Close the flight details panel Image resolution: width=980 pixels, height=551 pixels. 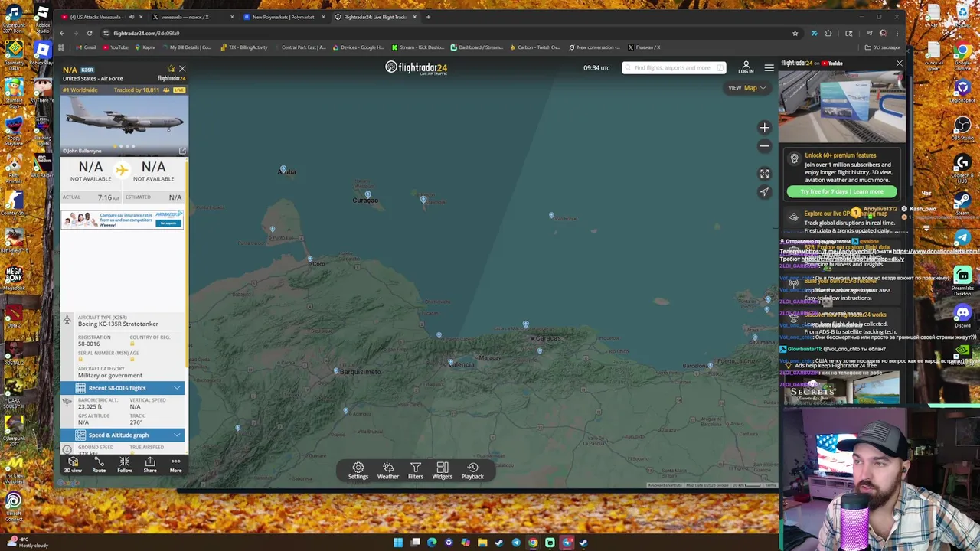[181, 69]
